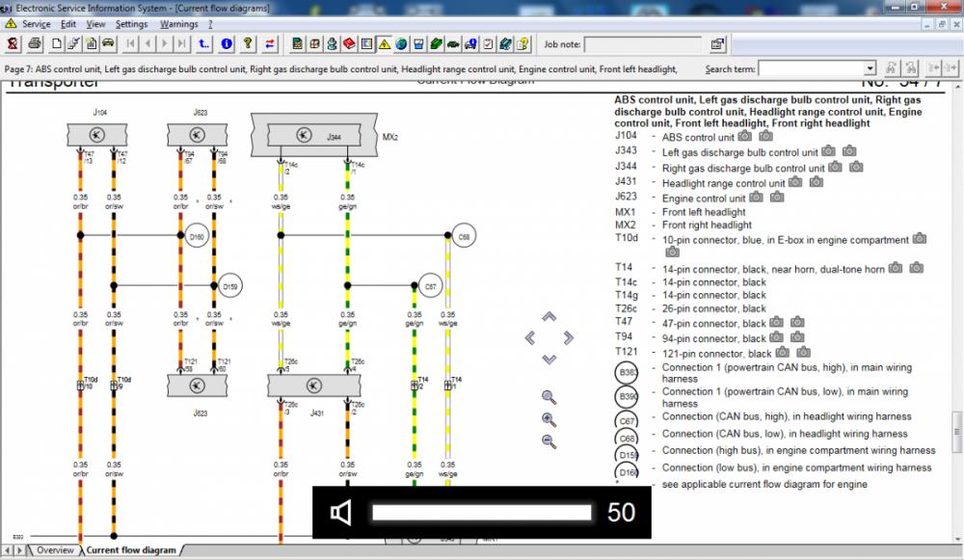Click the yellow warning triangle toolbar icon
Image resolution: width=964 pixels, height=560 pixels.
tap(384, 44)
